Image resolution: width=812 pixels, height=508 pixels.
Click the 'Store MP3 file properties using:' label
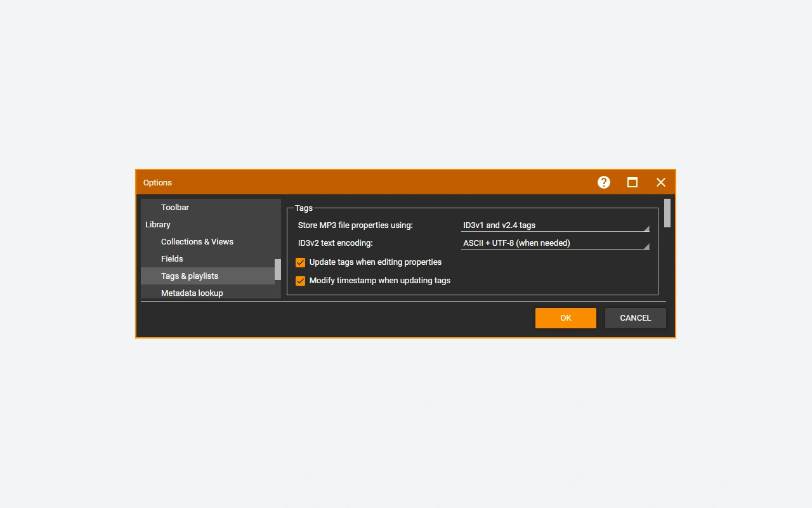pyautogui.click(x=355, y=225)
